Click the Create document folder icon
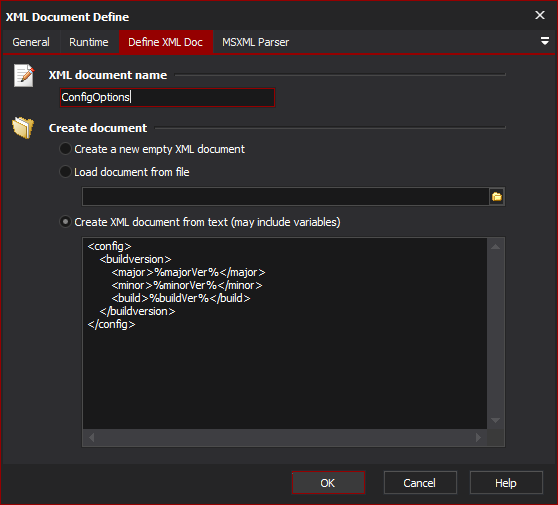The width and height of the screenshot is (558, 505). [23, 127]
